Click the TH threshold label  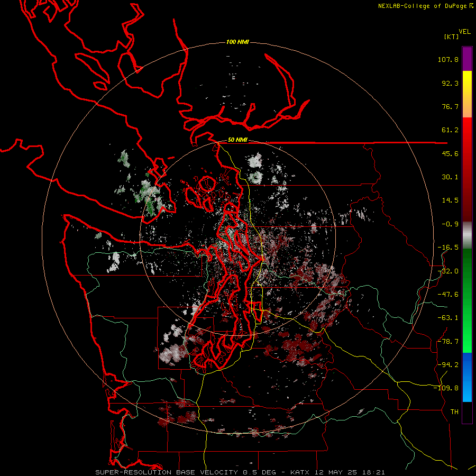click(x=454, y=412)
